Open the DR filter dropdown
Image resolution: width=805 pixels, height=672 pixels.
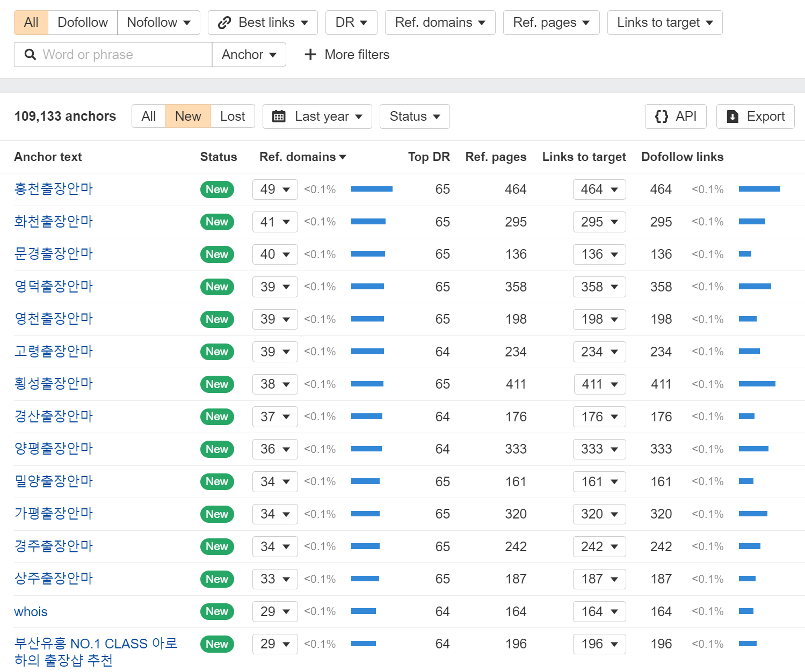coord(351,22)
